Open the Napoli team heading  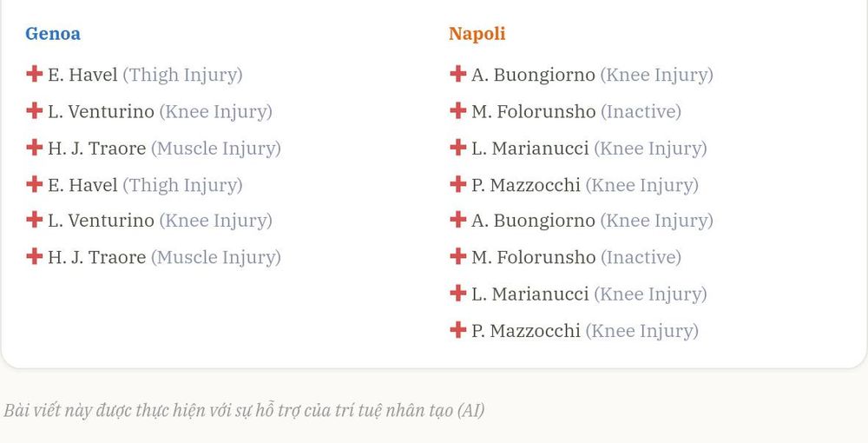click(x=477, y=34)
